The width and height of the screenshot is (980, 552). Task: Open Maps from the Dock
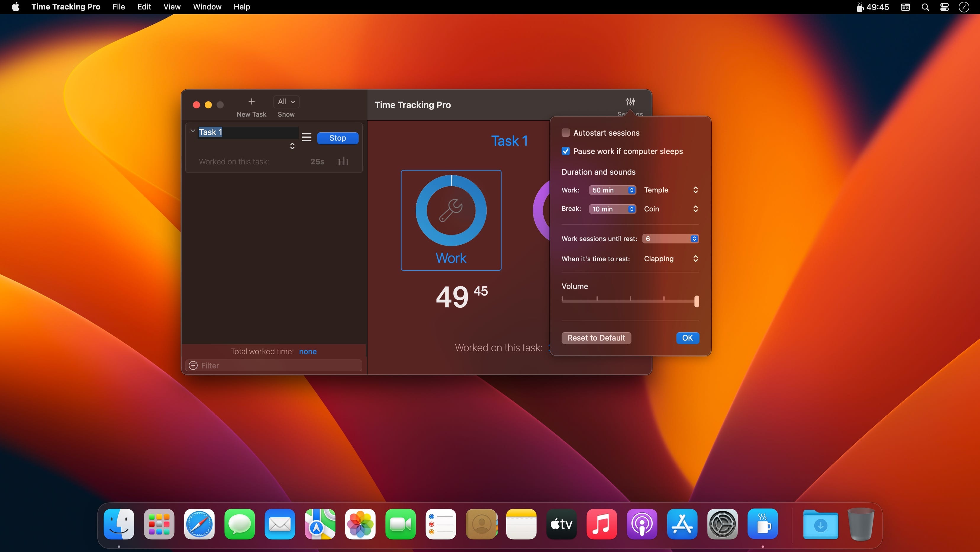point(320,524)
